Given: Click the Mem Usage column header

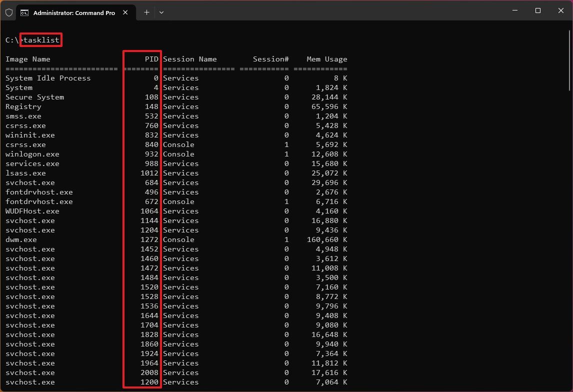Looking at the screenshot, I should [x=326, y=58].
